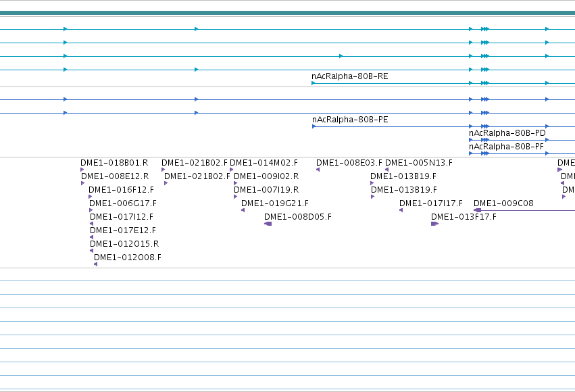Click the DME1-018B01.R read label
Screen dimensions: 575x392
point(114,163)
